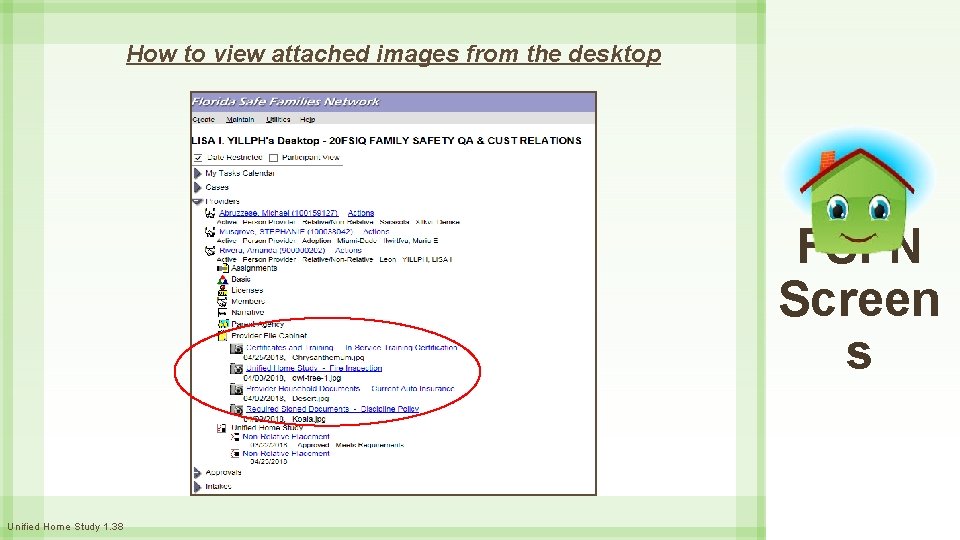This screenshot has width=960, height=540.
Task: Open Actions for Rivera, Amanda
Action: click(348, 250)
